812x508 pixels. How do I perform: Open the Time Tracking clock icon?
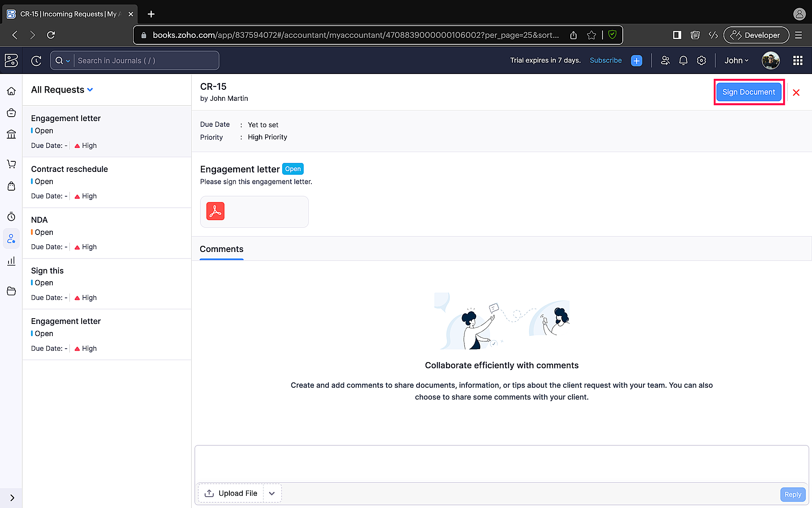11,217
